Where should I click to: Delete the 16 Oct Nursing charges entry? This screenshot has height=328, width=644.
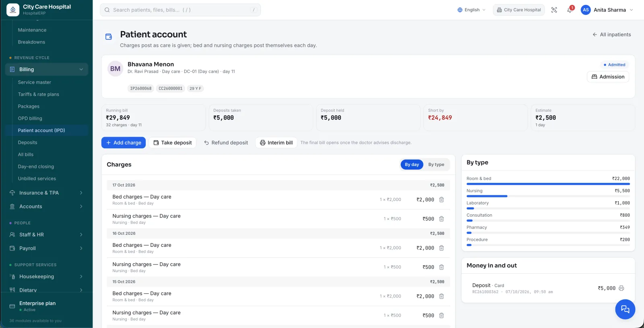[x=442, y=267]
